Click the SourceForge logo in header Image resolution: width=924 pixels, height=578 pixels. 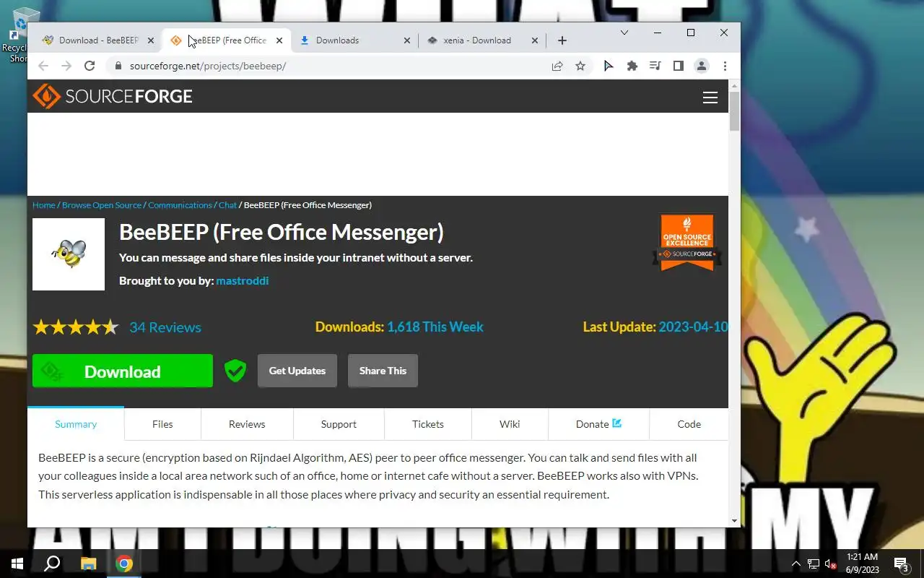[x=113, y=96]
